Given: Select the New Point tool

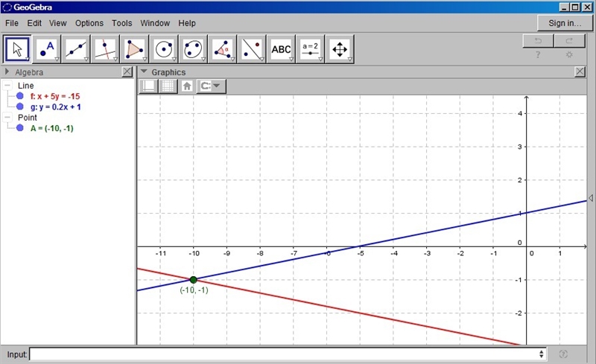Looking at the screenshot, I should coord(47,49).
